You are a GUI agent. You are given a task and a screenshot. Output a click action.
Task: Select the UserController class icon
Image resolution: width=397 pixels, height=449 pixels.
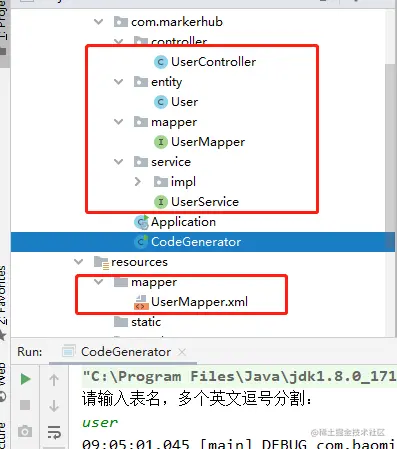[161, 62]
